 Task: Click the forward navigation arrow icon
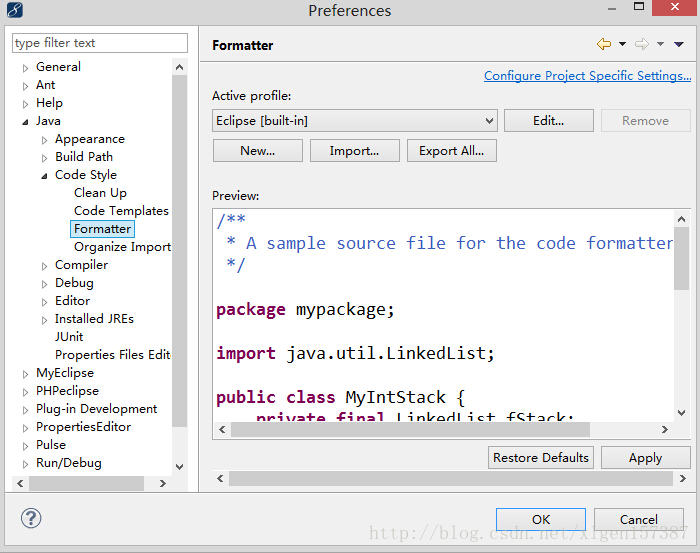(x=642, y=45)
